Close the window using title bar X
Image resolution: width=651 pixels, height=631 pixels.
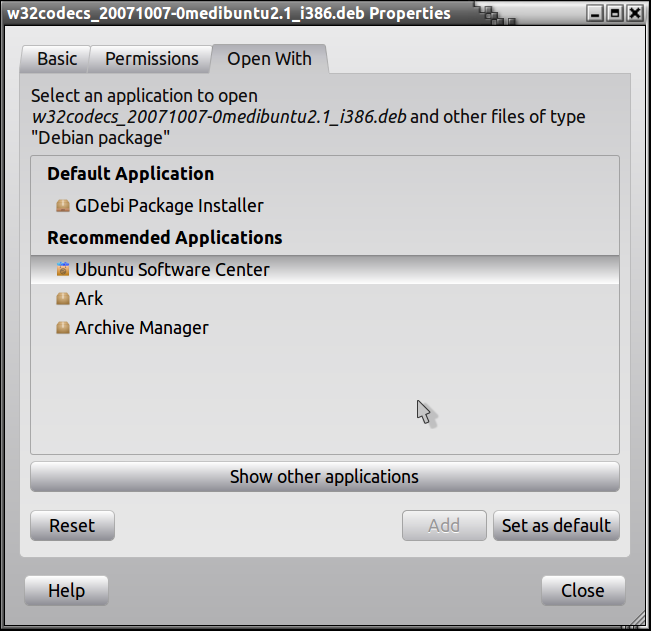click(634, 14)
